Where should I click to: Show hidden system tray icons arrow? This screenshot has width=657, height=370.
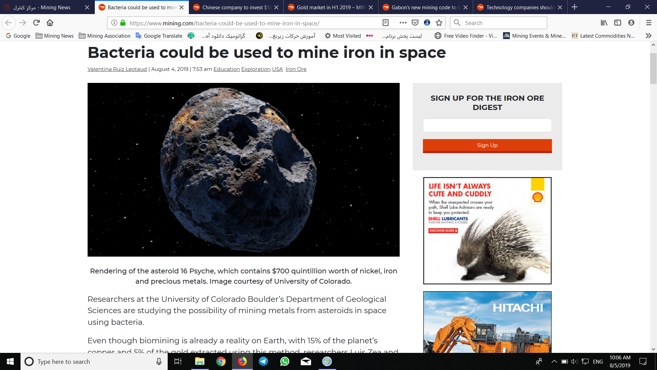554,361
